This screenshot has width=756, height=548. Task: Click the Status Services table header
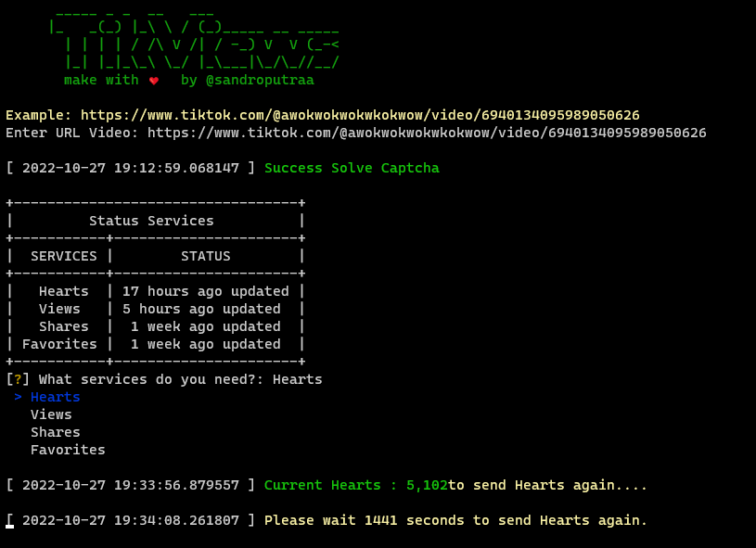151,220
